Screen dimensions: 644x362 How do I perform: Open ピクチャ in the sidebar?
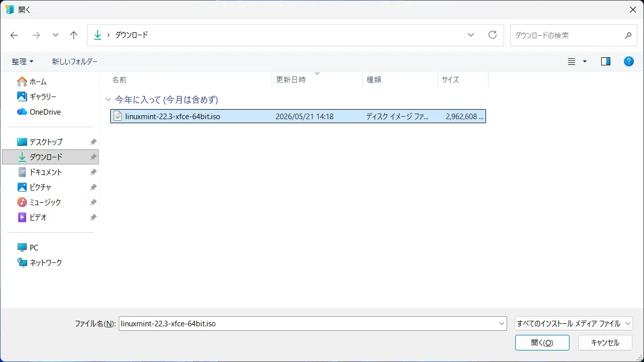pos(50,187)
